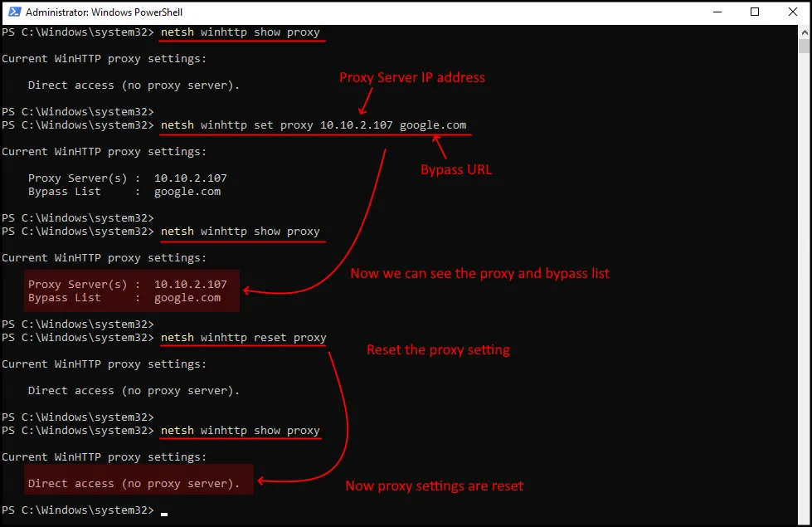Image resolution: width=812 pixels, height=527 pixels.
Task: Click the 'netsh winhttp reset proxy' command
Action: (243, 338)
